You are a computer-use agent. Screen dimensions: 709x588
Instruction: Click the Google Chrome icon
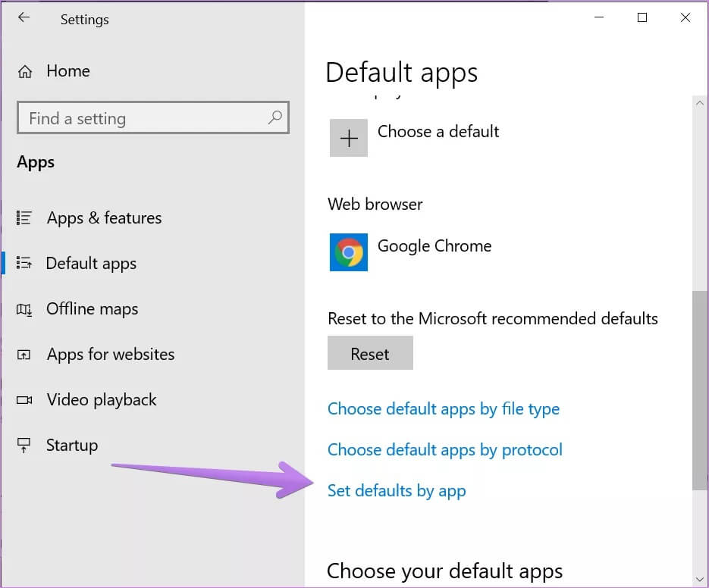click(x=349, y=252)
